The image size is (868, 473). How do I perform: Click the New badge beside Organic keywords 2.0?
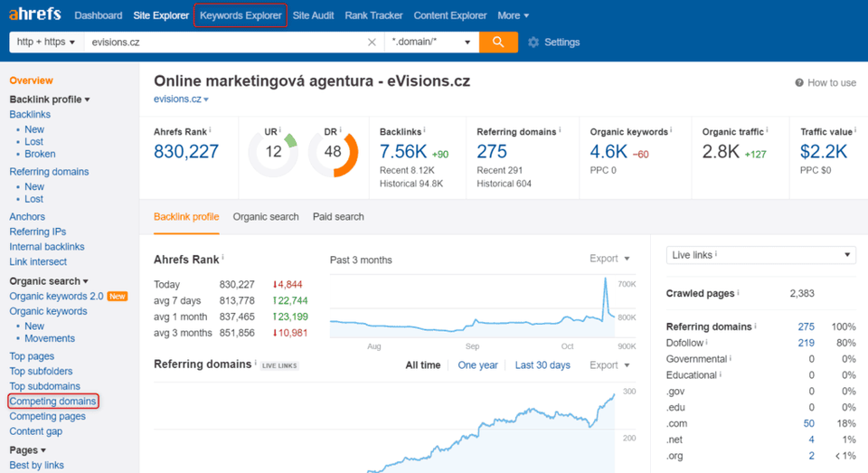(x=118, y=297)
